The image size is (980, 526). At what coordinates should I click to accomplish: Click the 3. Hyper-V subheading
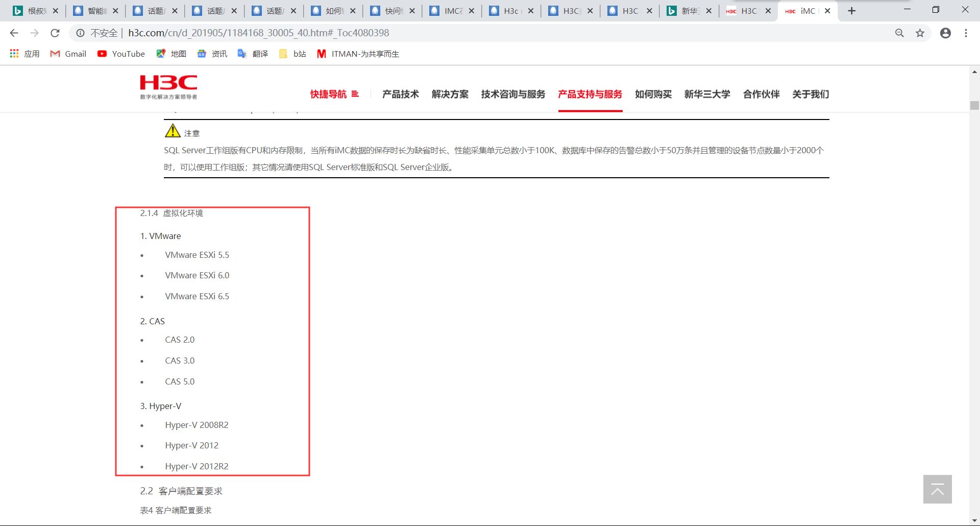160,406
